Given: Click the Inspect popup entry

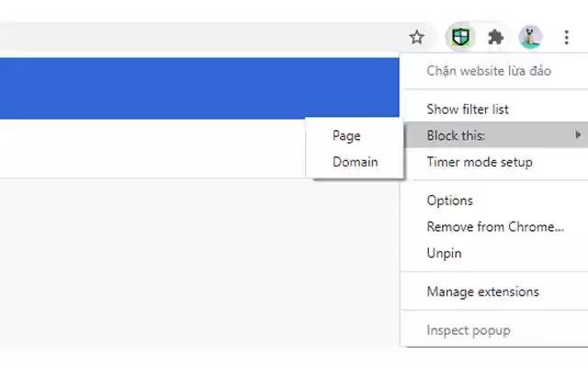Looking at the screenshot, I should (469, 330).
